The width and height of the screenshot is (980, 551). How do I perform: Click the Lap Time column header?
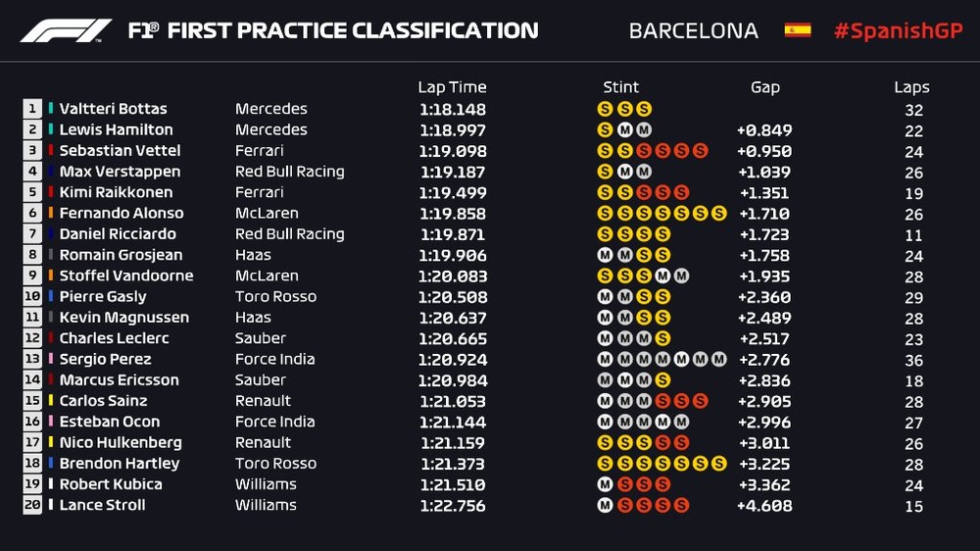[452, 87]
